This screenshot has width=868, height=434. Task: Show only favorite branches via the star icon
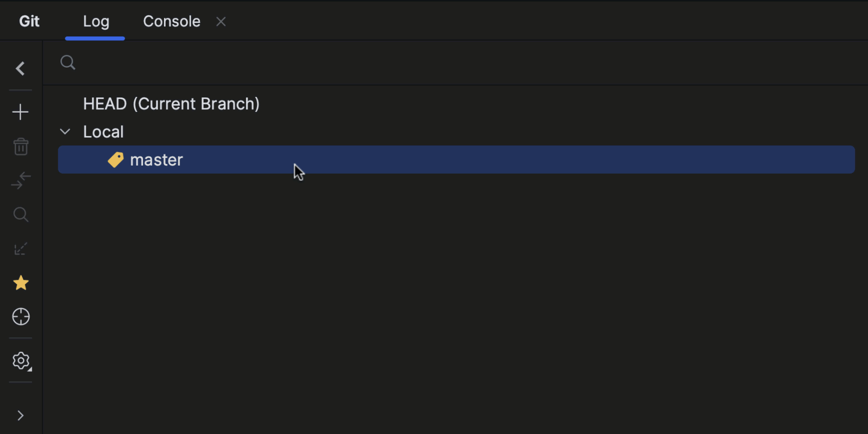click(x=20, y=283)
